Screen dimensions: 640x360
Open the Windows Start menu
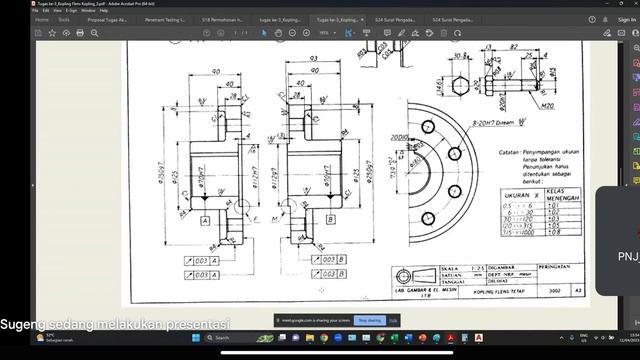click(196, 338)
